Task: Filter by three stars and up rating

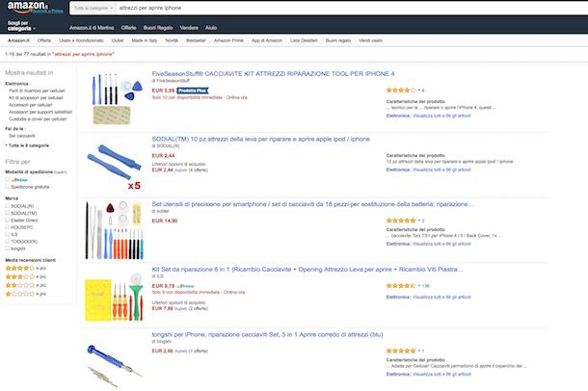Action: click(x=25, y=276)
